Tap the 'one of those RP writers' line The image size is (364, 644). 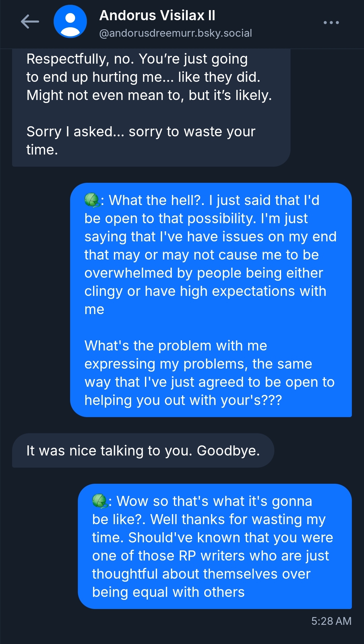210,556
